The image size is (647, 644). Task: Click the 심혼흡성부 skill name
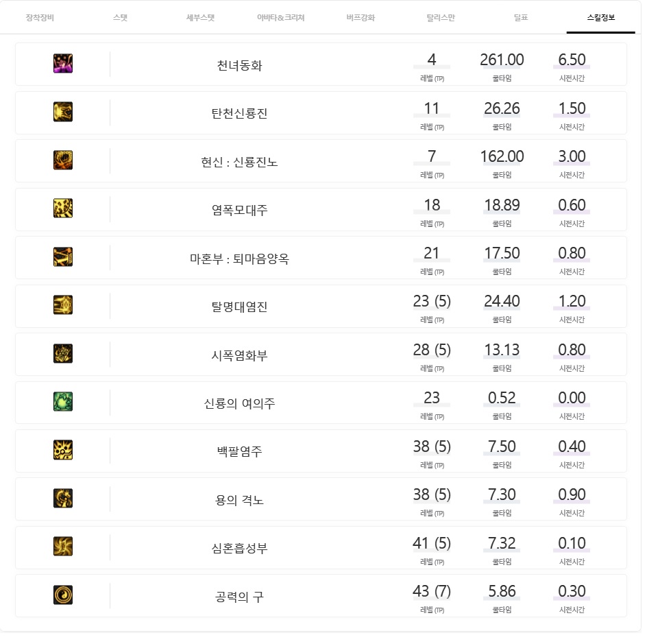239,548
